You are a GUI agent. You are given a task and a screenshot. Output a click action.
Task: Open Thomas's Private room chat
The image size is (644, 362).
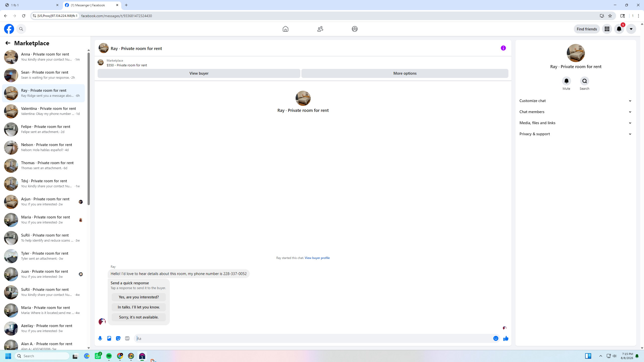[x=43, y=165]
